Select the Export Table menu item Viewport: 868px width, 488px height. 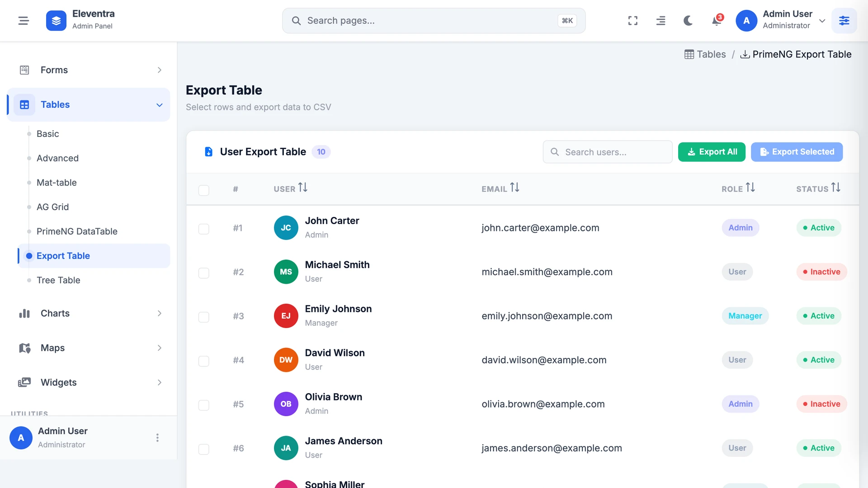94,256
